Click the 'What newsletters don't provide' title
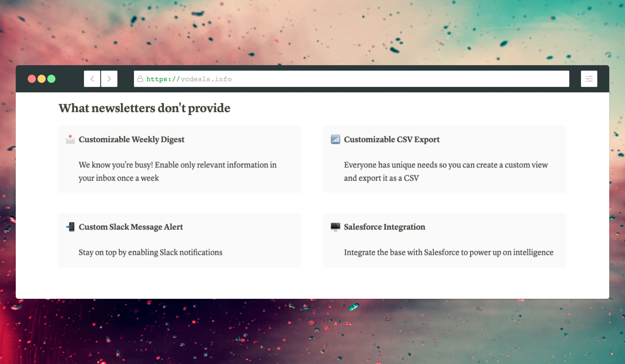 pos(144,108)
